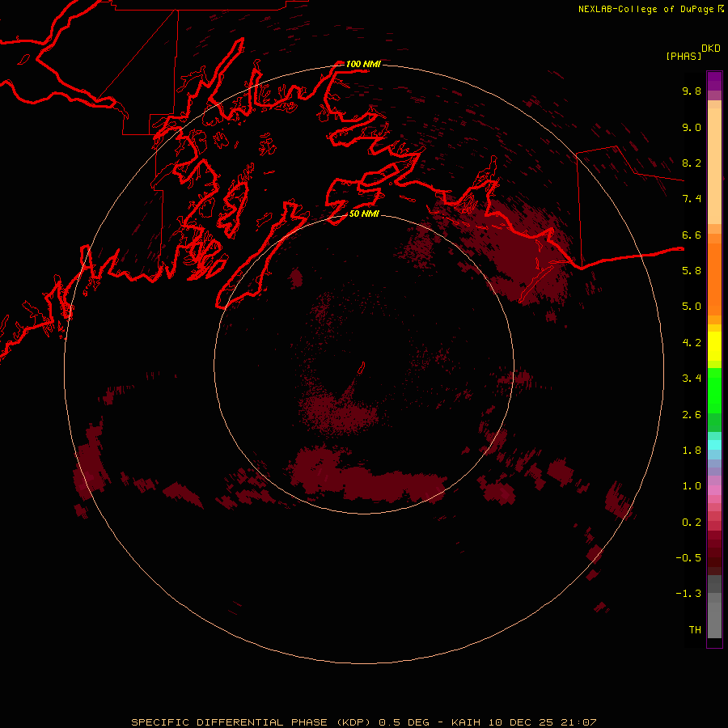Click the 100 NMI range ring label
Image resolution: width=728 pixels, height=728 pixels.
363,64
